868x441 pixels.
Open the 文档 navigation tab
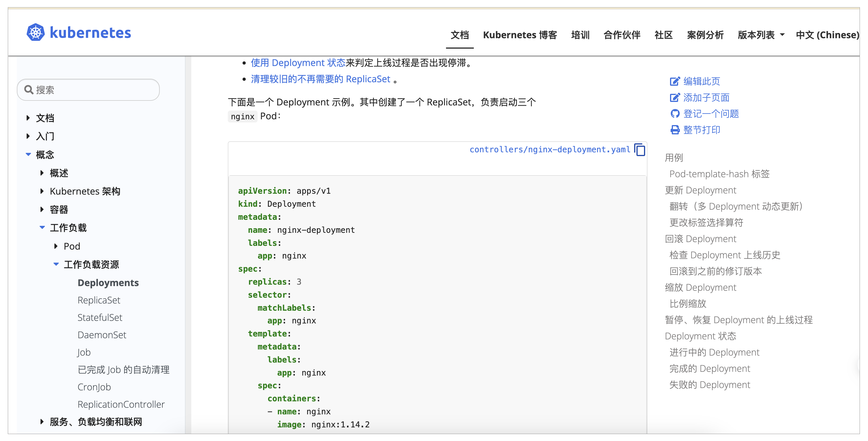pos(460,35)
